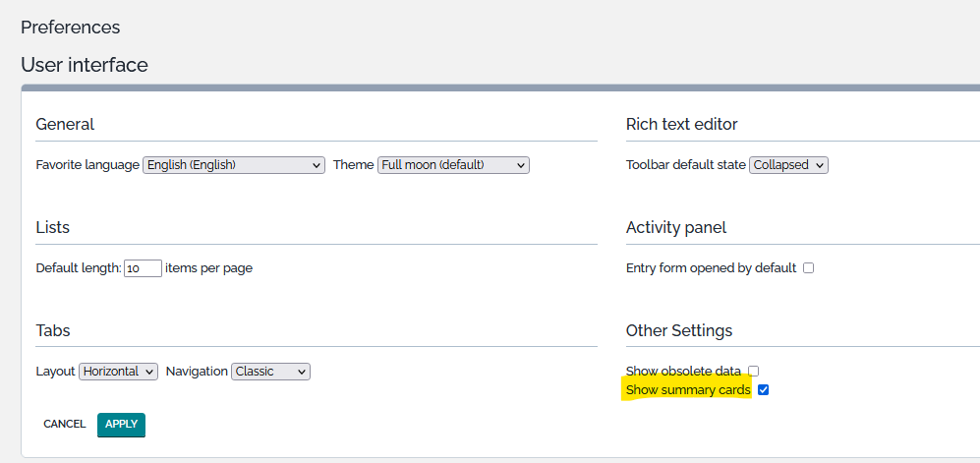
Task: Click the Show obsolete data label
Action: click(x=683, y=371)
